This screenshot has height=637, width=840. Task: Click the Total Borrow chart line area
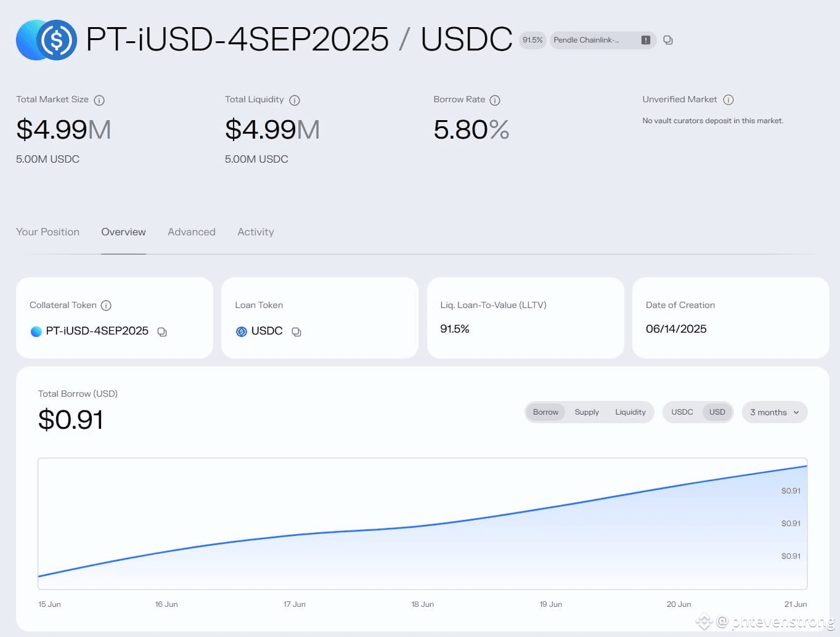[x=422, y=524]
